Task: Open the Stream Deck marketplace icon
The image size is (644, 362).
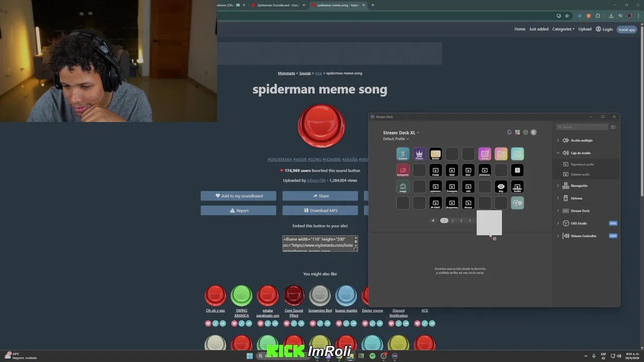Action: pos(517,132)
